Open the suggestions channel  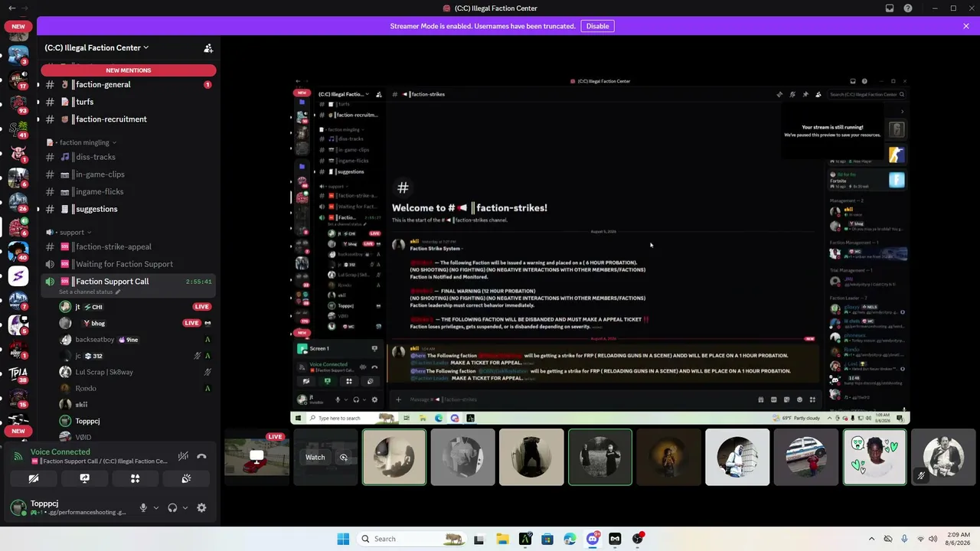coord(128,209)
